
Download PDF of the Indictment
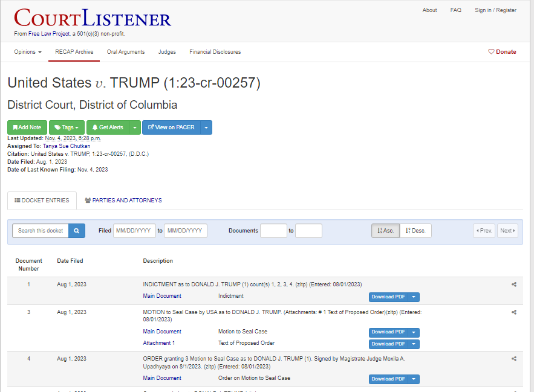[x=388, y=297]
